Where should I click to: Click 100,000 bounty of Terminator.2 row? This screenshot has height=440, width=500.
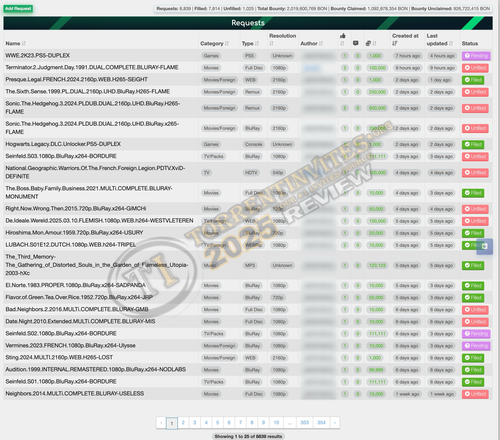click(377, 68)
